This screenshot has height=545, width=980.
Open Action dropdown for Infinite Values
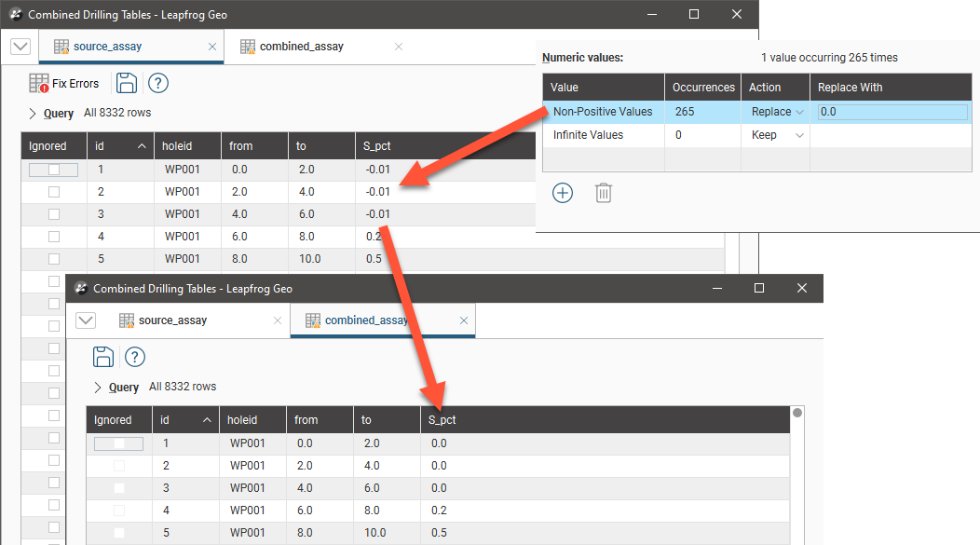[799, 135]
